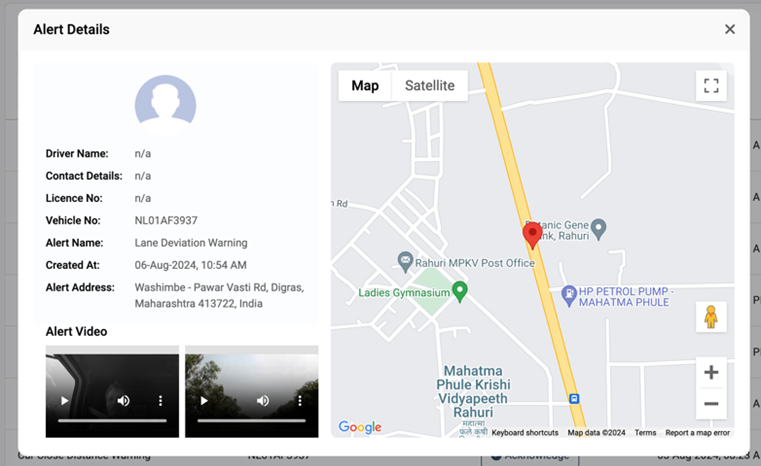Click the Ladies Gymnasium map marker
761x466 pixels.
(x=460, y=291)
